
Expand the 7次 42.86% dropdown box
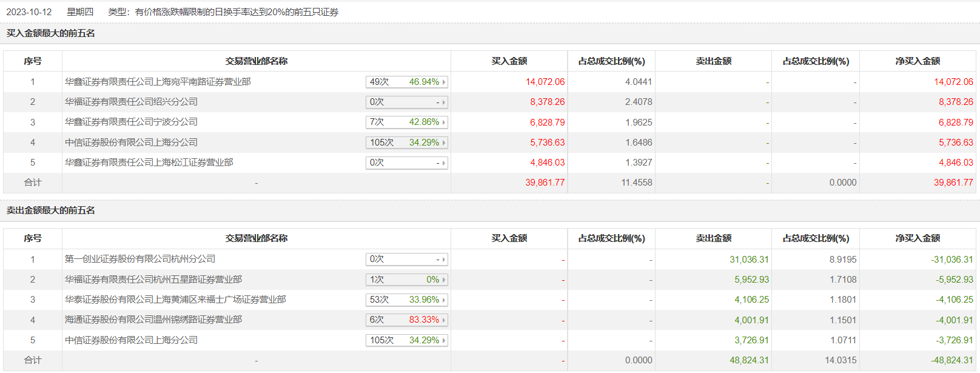tap(407, 122)
